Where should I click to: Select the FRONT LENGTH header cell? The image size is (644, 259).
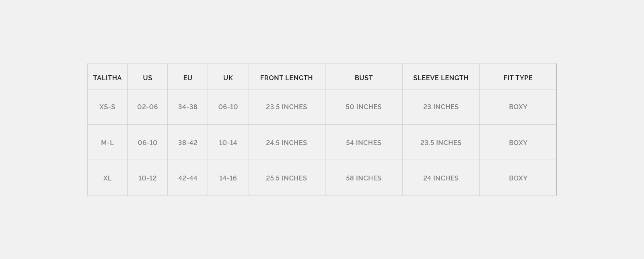coord(286,78)
